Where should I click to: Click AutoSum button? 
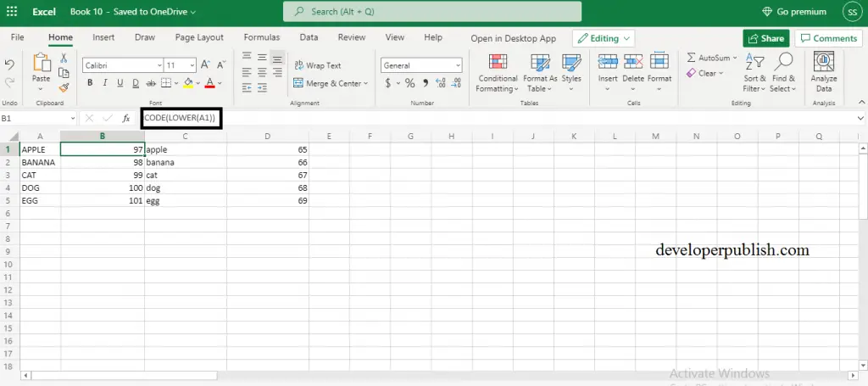coord(708,58)
